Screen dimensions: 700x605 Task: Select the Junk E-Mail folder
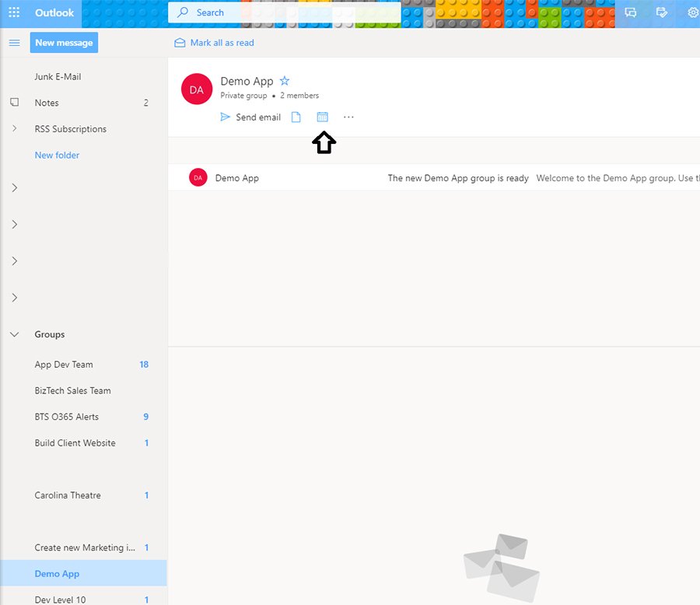pyautogui.click(x=56, y=76)
